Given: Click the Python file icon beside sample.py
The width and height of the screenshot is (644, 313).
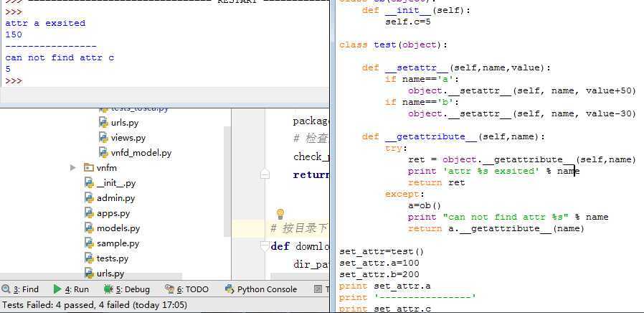Looking at the screenshot, I should (x=89, y=243).
